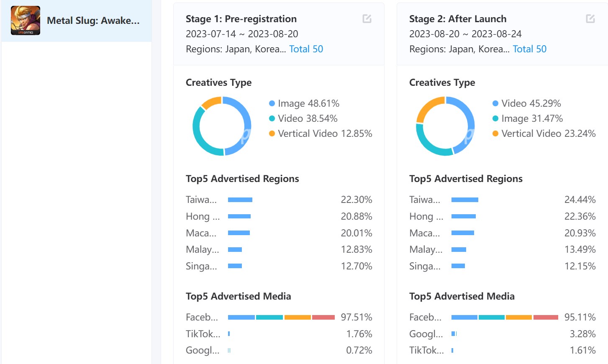This screenshot has height=364, width=608.
Task: Click the Vertical Video 12.85% legend label
Action: coord(325,133)
